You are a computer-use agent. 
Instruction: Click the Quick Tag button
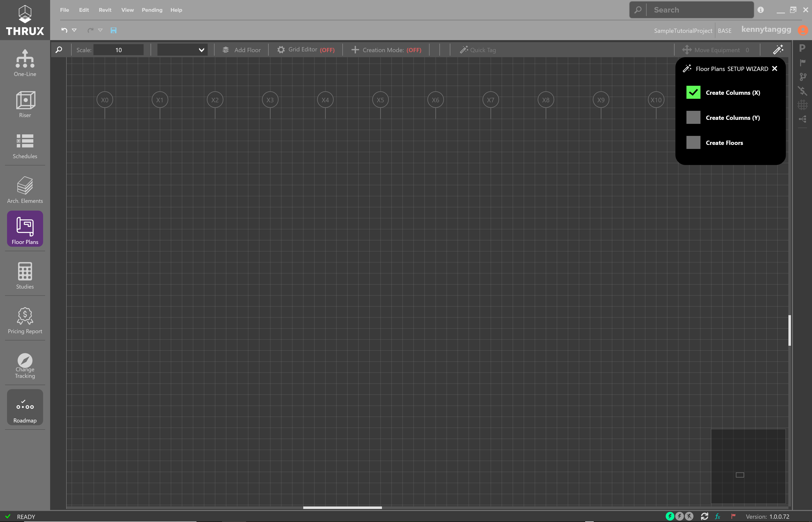[478, 50]
